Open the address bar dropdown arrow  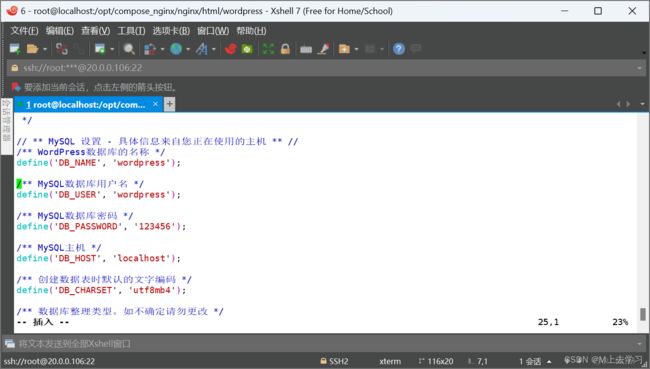(x=639, y=68)
